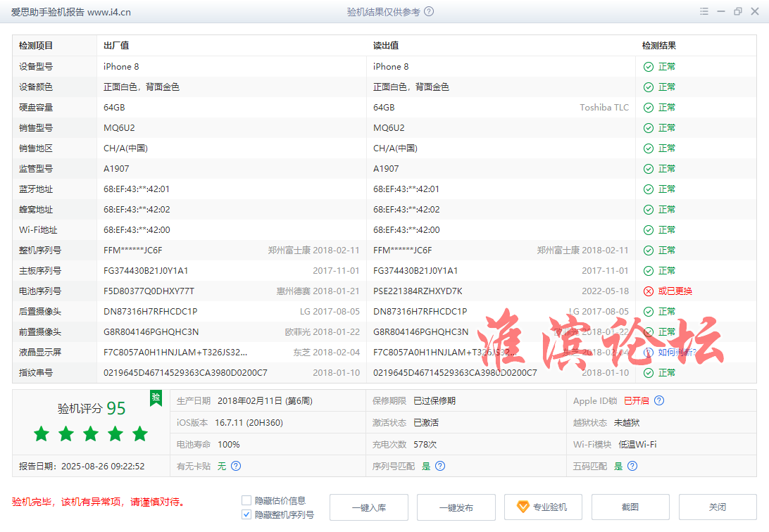Click the green check icon for 设备颜色 row
The image size is (769, 532).
[x=649, y=87]
